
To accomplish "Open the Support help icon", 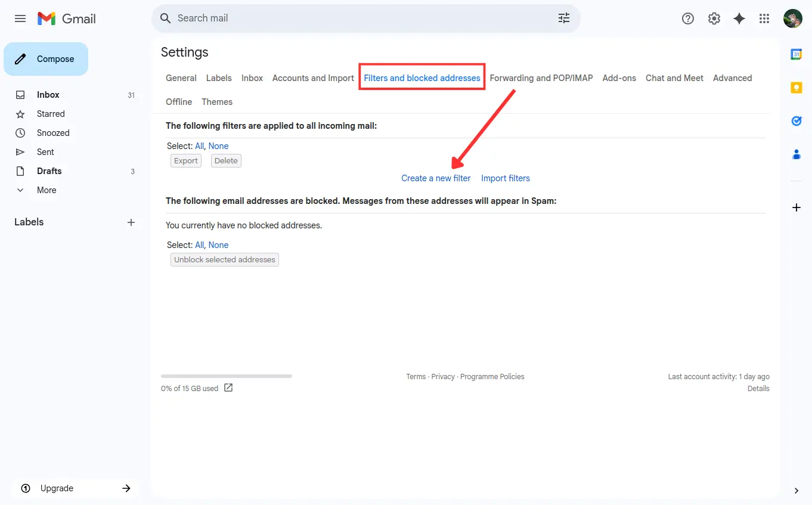I will pos(687,18).
